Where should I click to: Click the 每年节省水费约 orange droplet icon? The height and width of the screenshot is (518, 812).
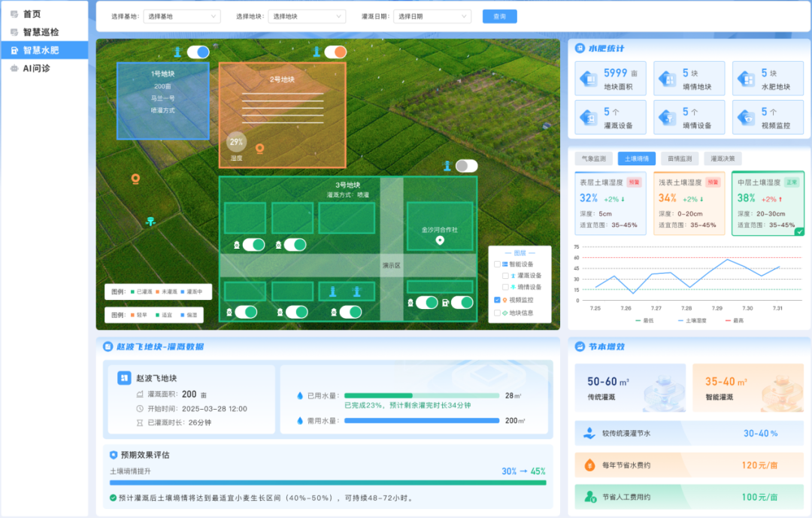coord(589,465)
